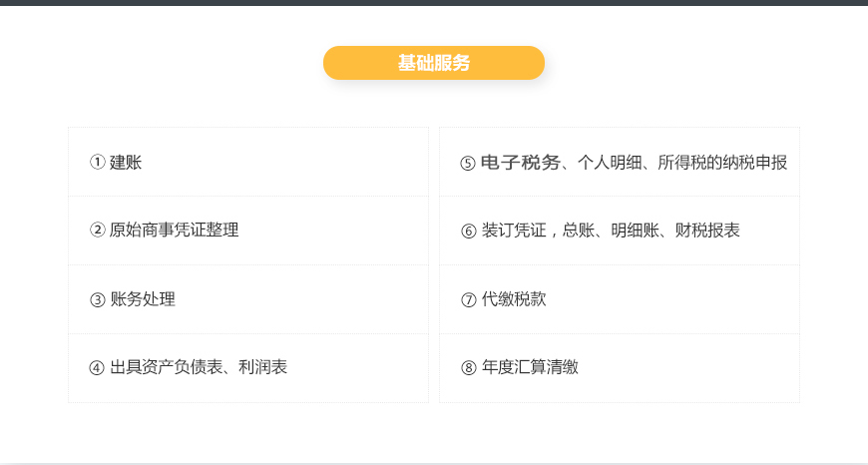Click the orange 基础服务 button
The height and width of the screenshot is (465, 868).
[434, 63]
